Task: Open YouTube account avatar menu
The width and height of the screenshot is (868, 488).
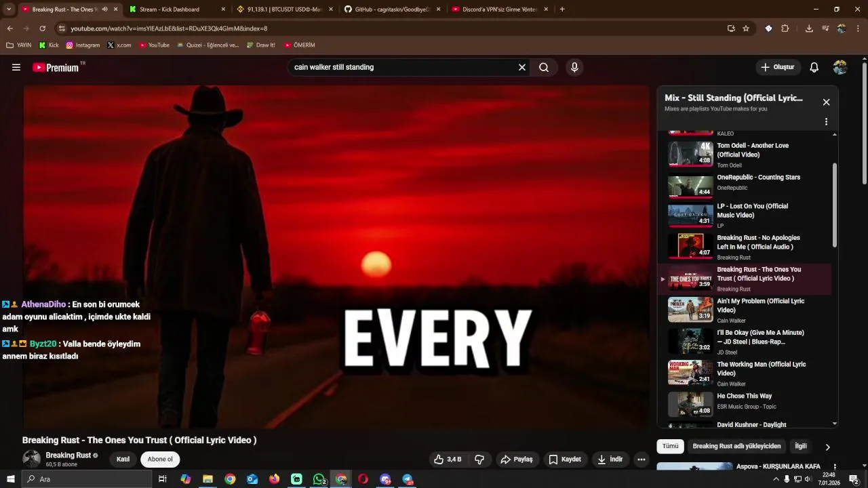Action: pyautogui.click(x=840, y=67)
